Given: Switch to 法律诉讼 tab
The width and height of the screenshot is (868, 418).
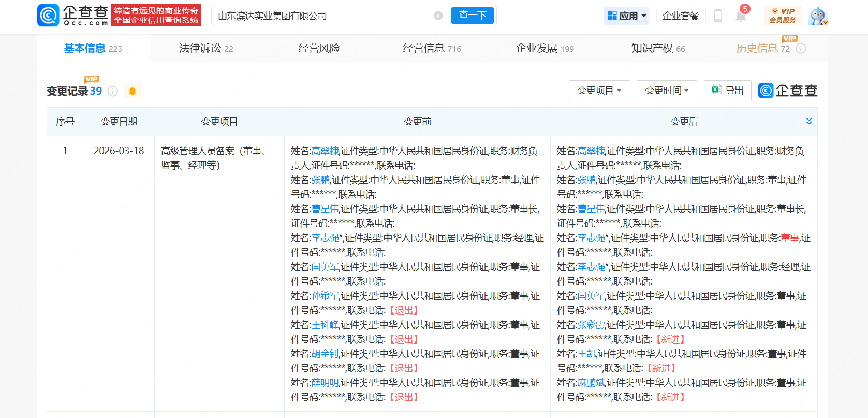Looking at the screenshot, I should [205, 49].
